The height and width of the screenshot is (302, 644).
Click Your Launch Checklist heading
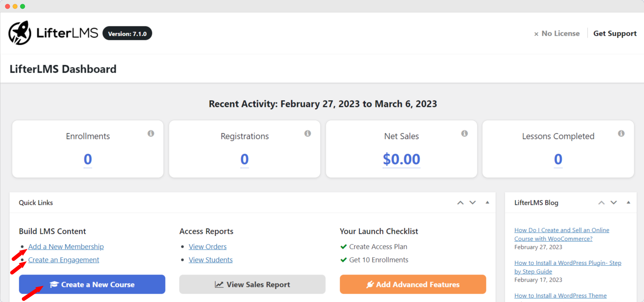click(379, 231)
